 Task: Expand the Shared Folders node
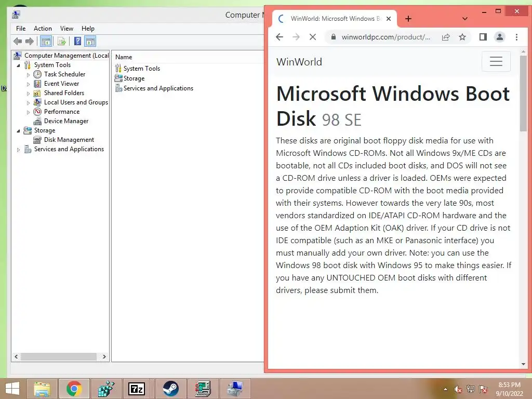[28, 94]
